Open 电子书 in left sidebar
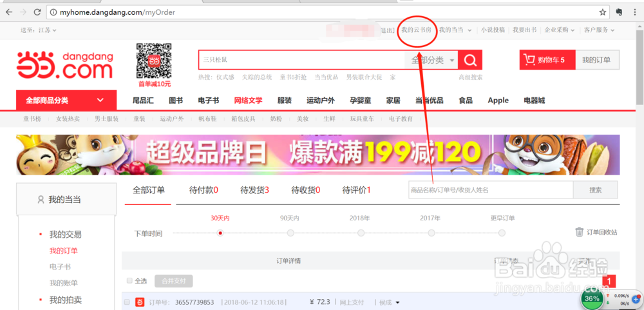644x310 pixels. coord(60,267)
